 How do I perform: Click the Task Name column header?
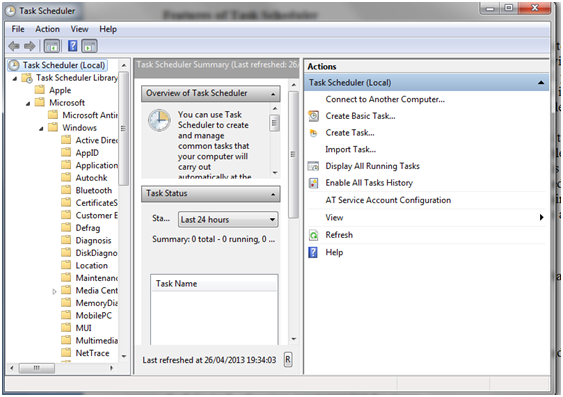coord(214,284)
